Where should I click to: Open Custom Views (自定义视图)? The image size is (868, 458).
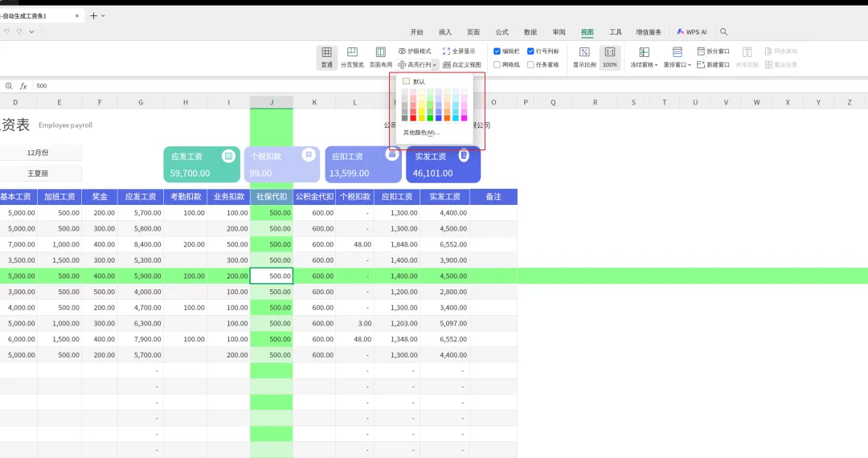(x=462, y=65)
